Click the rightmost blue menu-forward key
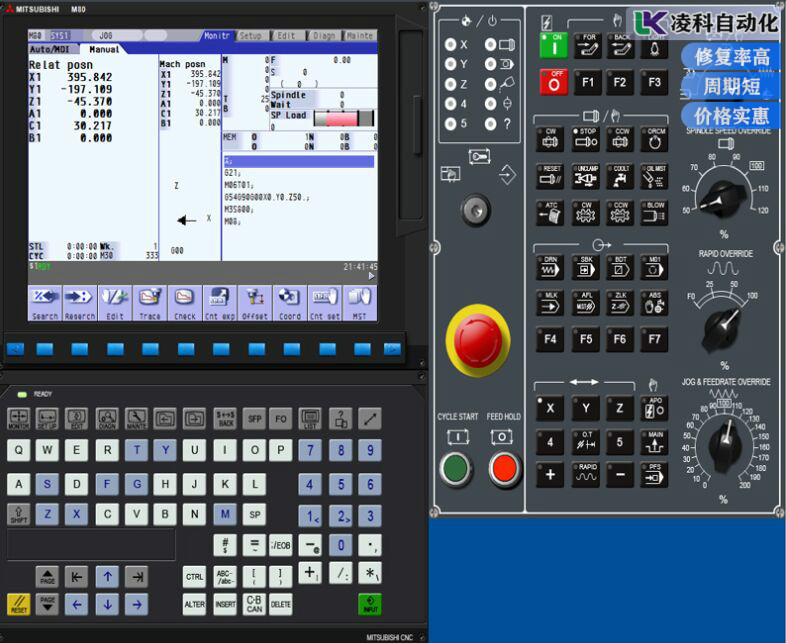Screen dimensions: 786x643 tap(392, 349)
